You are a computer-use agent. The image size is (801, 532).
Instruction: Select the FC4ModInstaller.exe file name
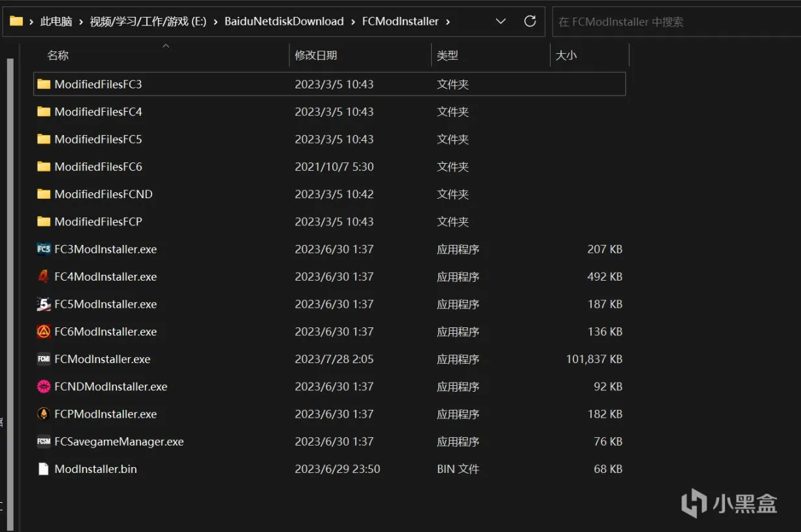click(105, 276)
